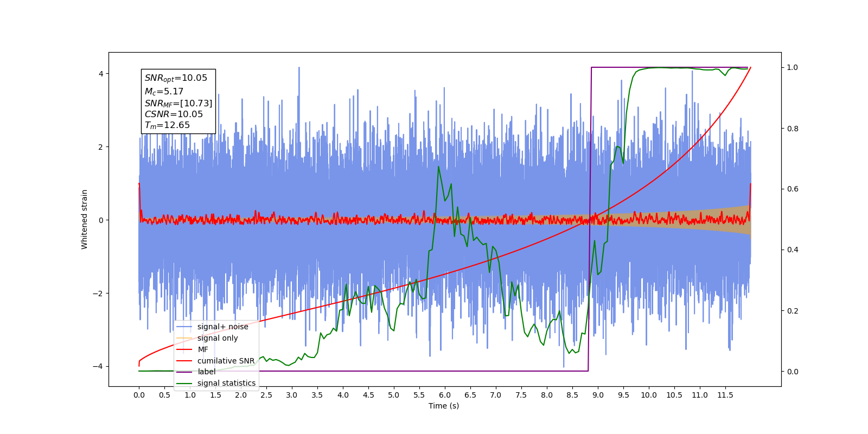Screen dimensions: 868x434
Task: Click the CSNR=10.05 annotation line
Action: [174, 114]
